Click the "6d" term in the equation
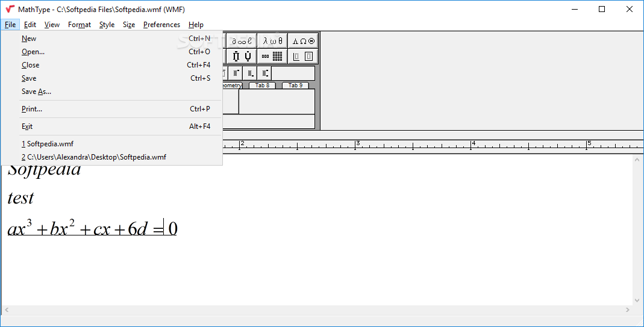Screen dimensions: 644x327 pyautogui.click(x=137, y=229)
